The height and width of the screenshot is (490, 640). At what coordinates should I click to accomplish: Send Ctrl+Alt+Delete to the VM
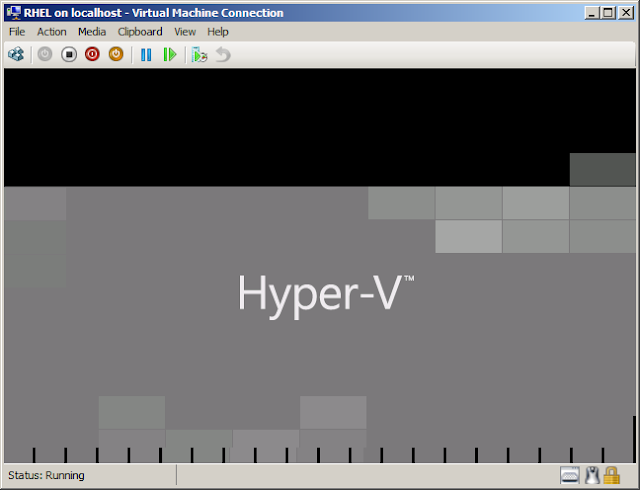click(16, 54)
